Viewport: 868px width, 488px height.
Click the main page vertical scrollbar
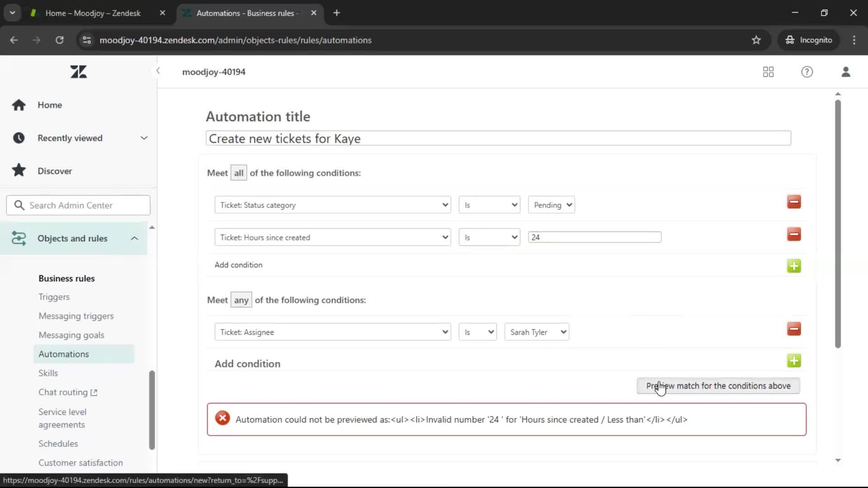point(838,224)
